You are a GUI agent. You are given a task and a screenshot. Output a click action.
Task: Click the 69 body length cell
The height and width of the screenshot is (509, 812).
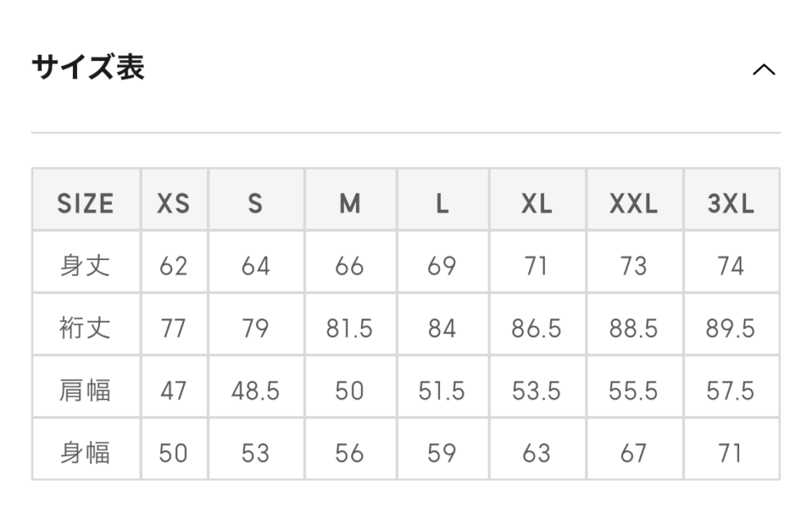point(442,266)
